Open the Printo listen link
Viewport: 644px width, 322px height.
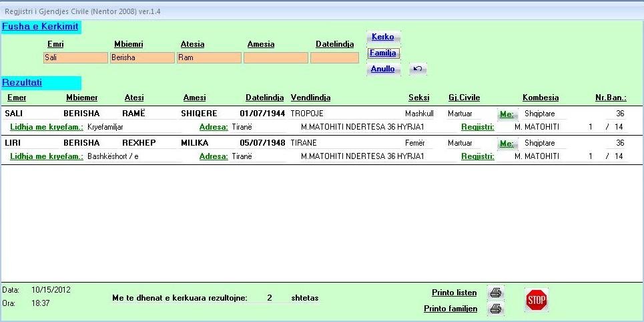click(454, 293)
